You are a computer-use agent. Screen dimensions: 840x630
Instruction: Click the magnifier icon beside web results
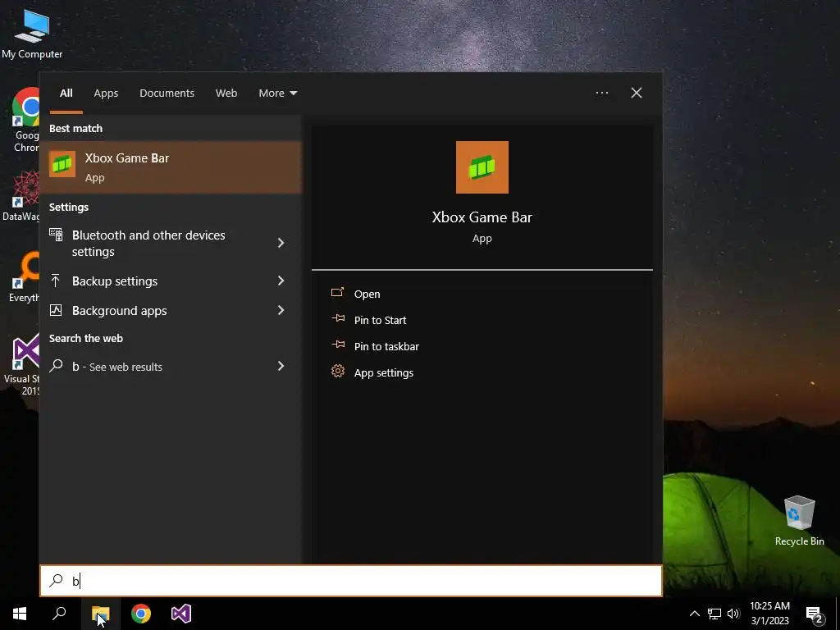[x=56, y=366]
